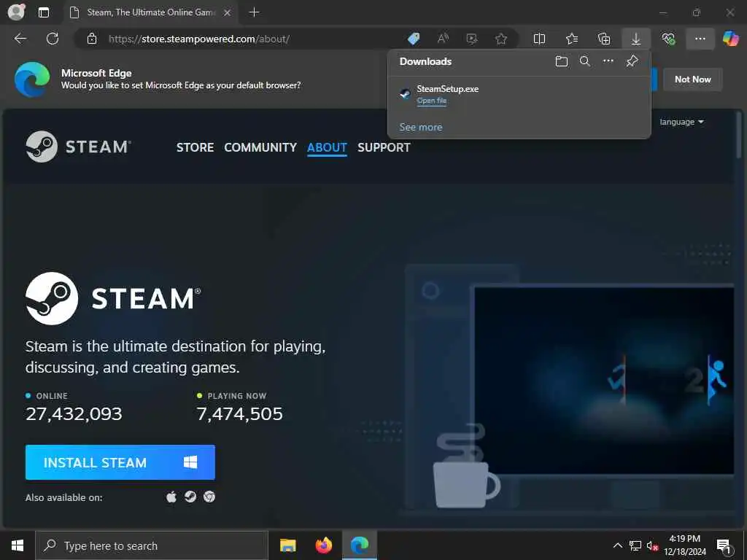Screen dimensions: 747x560
Task: Click the picture-in-picture video icon in address bar
Action: tap(472, 39)
